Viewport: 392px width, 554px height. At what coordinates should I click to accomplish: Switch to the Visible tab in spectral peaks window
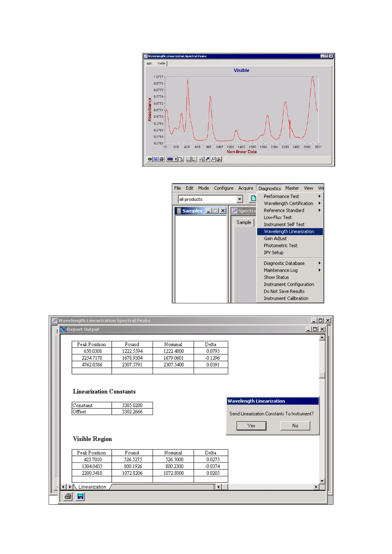[161, 63]
